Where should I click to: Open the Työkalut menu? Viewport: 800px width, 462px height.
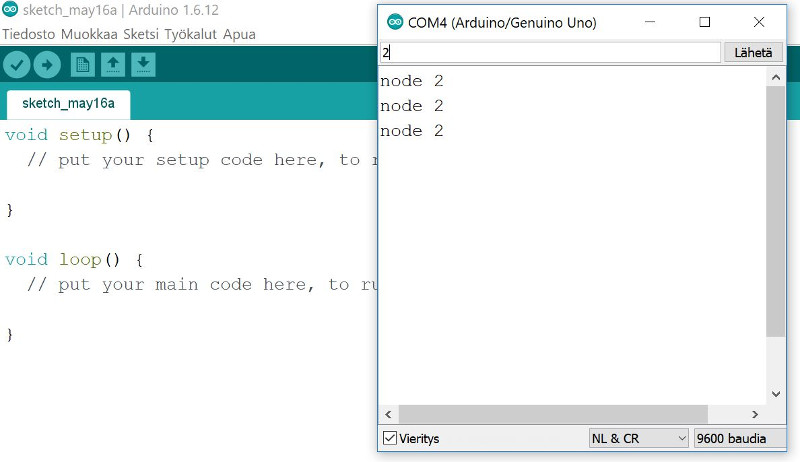click(x=191, y=34)
